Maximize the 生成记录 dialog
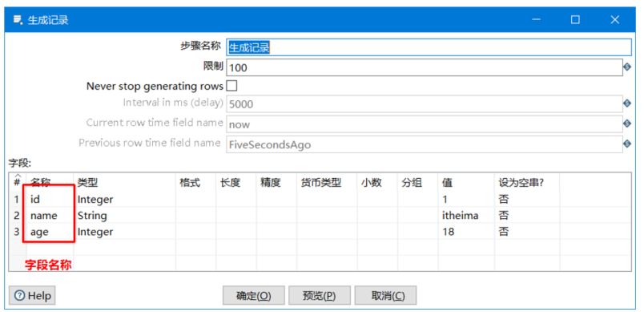The width and height of the screenshot is (644, 312). pyautogui.click(x=575, y=20)
